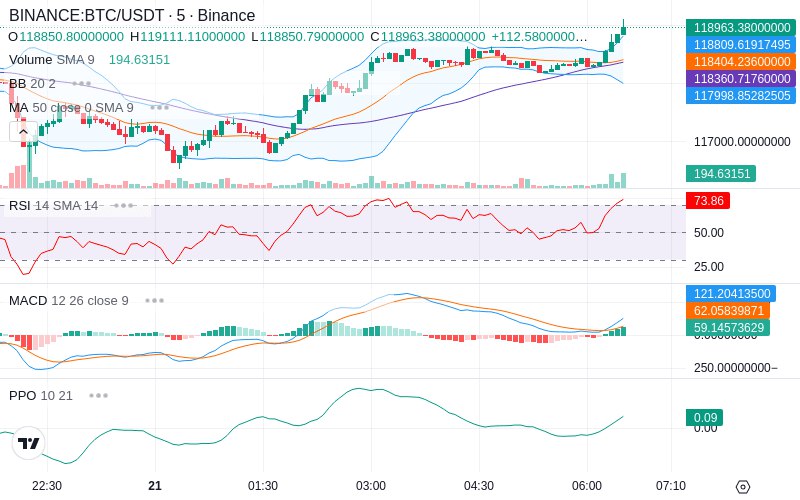Click the current price label 118963.38

coord(741,28)
